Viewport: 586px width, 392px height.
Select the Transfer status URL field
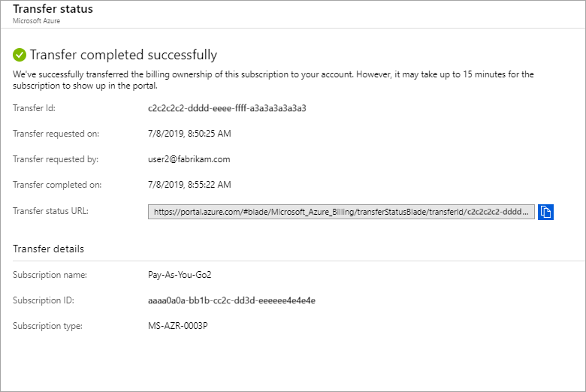(342, 212)
